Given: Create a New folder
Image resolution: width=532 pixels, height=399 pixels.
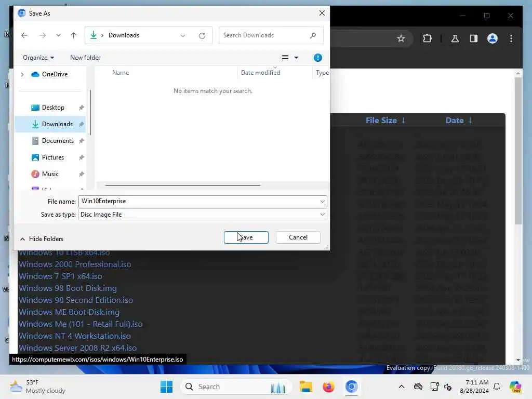Looking at the screenshot, I should 85,58.
